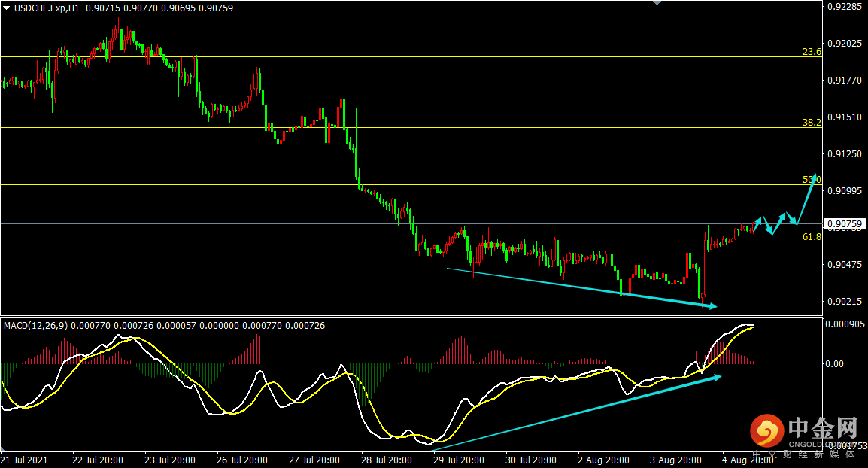Image resolution: width=868 pixels, height=468 pixels.
Task: Click the chart shift marker on top edge
Action: (657, 3)
